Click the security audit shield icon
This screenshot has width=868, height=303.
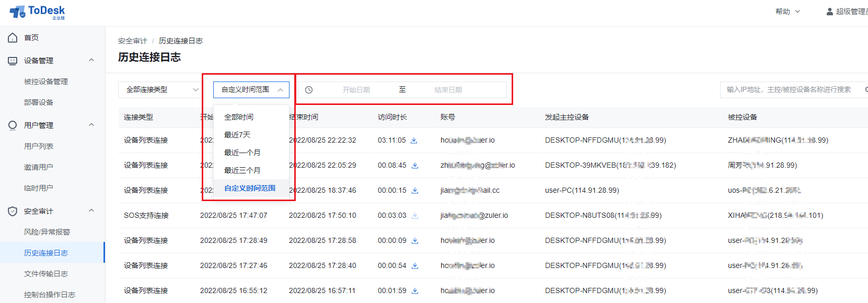pos(13,211)
